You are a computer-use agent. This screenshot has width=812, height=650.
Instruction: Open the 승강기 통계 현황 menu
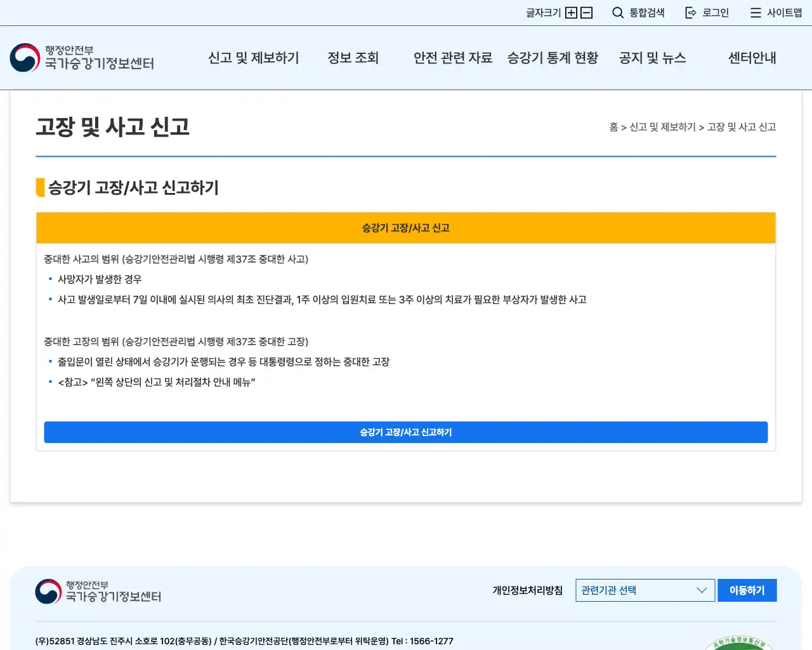553,58
